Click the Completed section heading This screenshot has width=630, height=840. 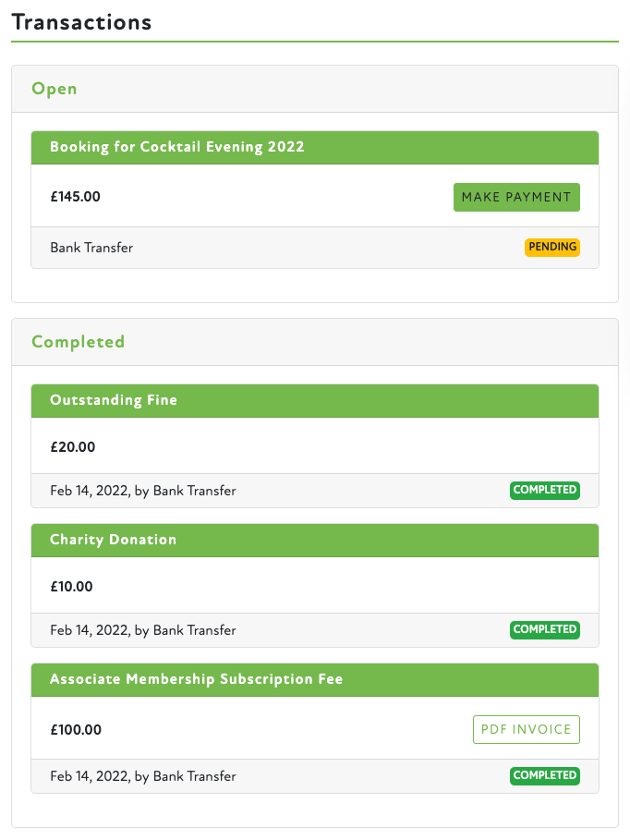pos(78,342)
